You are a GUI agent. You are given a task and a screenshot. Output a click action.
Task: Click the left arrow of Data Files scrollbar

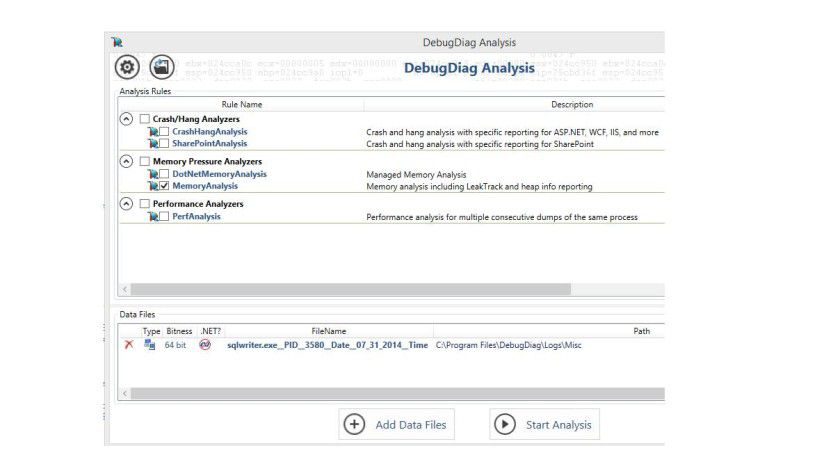125,394
